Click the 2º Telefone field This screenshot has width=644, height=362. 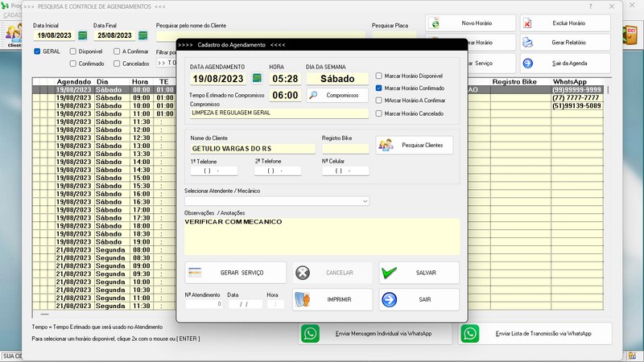point(278,171)
